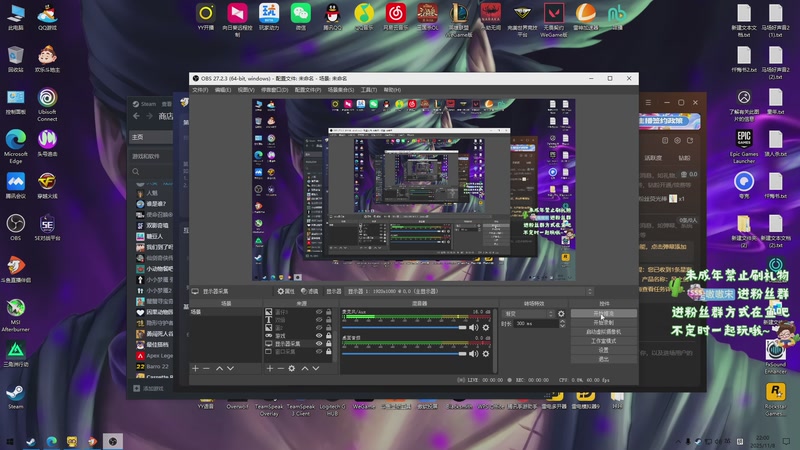Open source filters (滤镜) in OBS toolbar
The height and width of the screenshot is (450, 800).
309,291
